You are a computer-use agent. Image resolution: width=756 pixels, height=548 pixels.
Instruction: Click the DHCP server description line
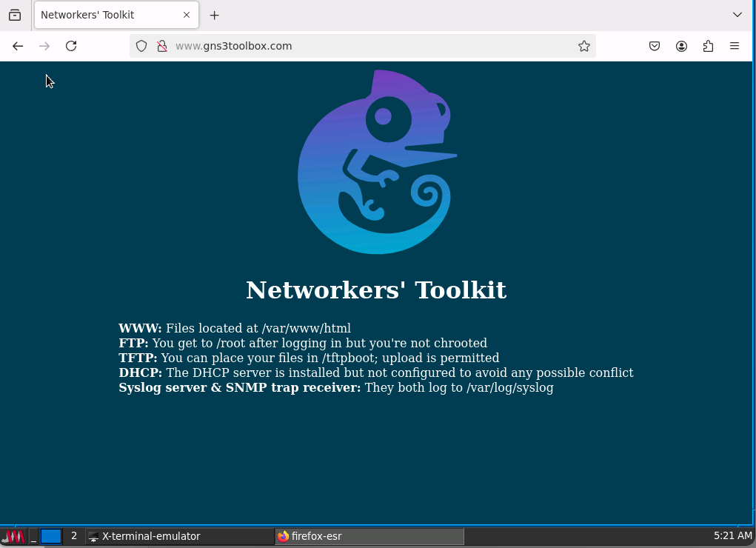376,373
